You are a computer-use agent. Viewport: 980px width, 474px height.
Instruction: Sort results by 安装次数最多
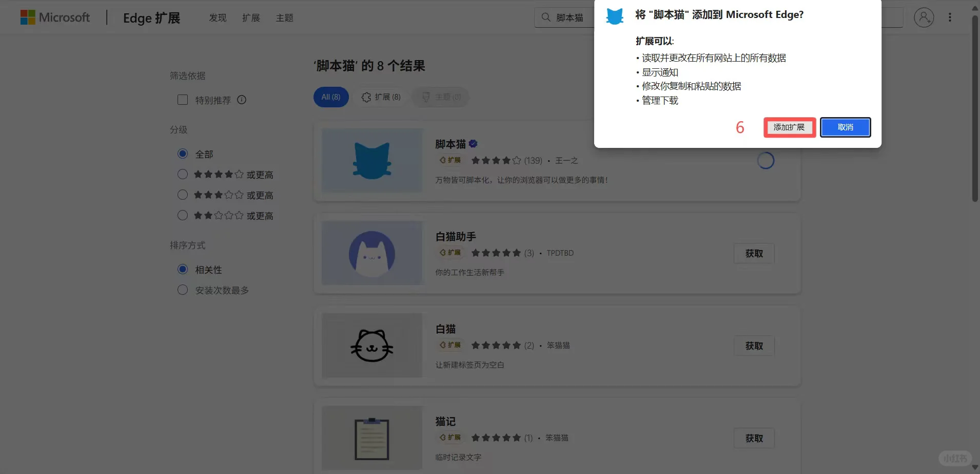click(182, 290)
